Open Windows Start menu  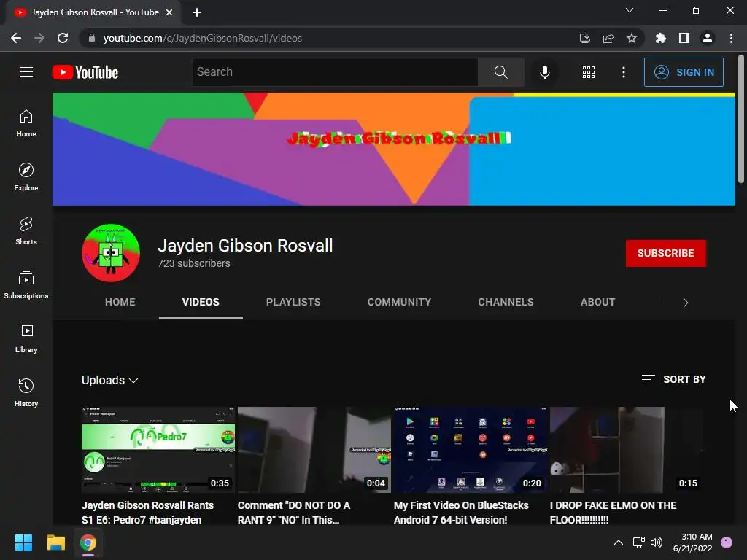tap(23, 542)
